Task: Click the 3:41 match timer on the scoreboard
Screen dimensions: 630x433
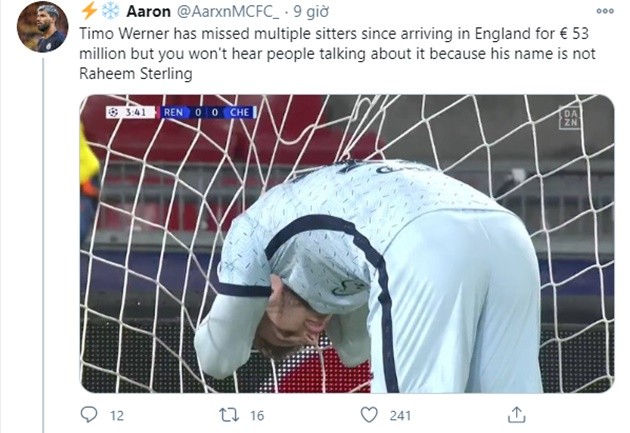Action: (x=137, y=112)
